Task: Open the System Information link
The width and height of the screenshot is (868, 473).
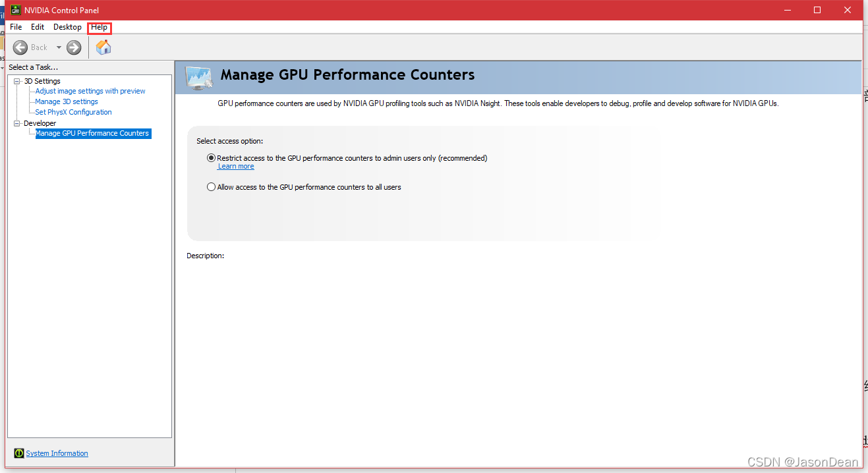Action: click(x=57, y=453)
